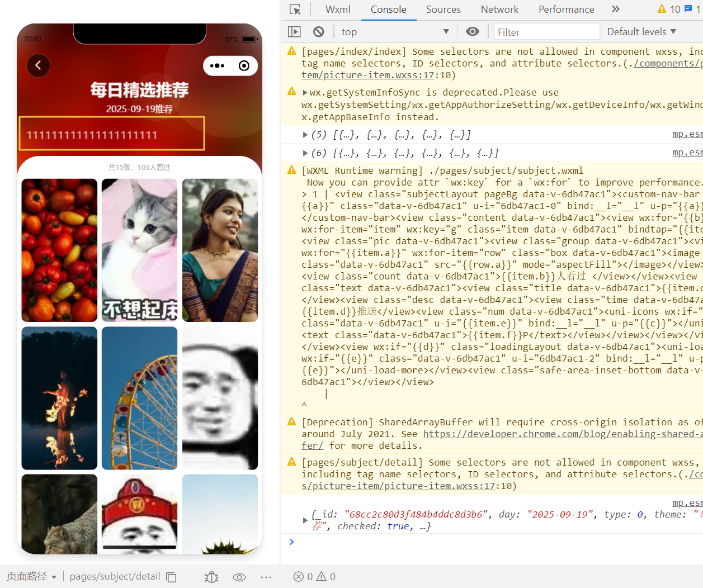Open the top context dropdown
The width and height of the screenshot is (703, 588).
click(395, 32)
